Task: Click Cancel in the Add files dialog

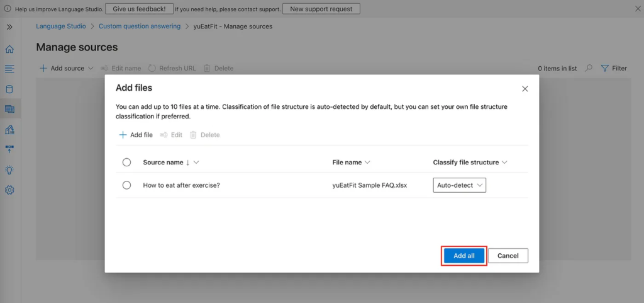Action: (508, 256)
